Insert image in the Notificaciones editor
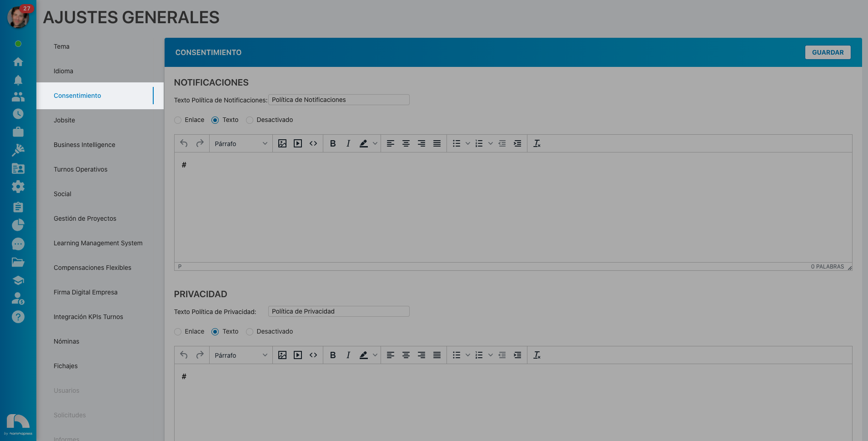The height and width of the screenshot is (441, 868). pyautogui.click(x=282, y=143)
